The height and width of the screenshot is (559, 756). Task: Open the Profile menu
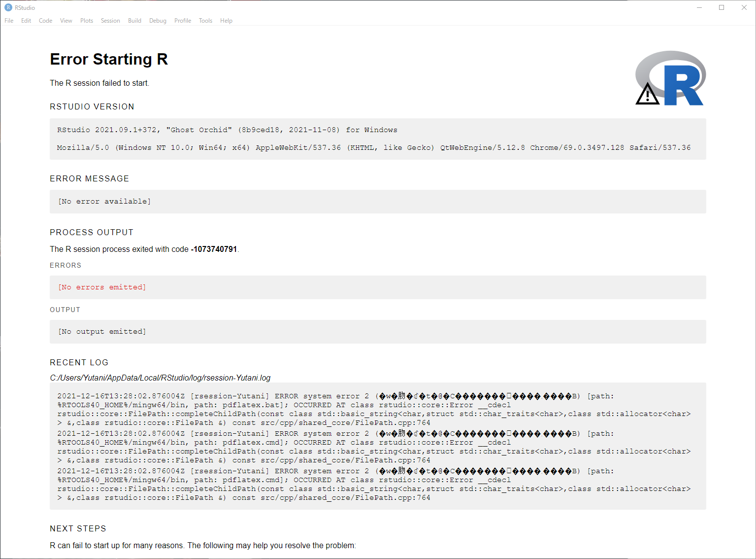182,21
